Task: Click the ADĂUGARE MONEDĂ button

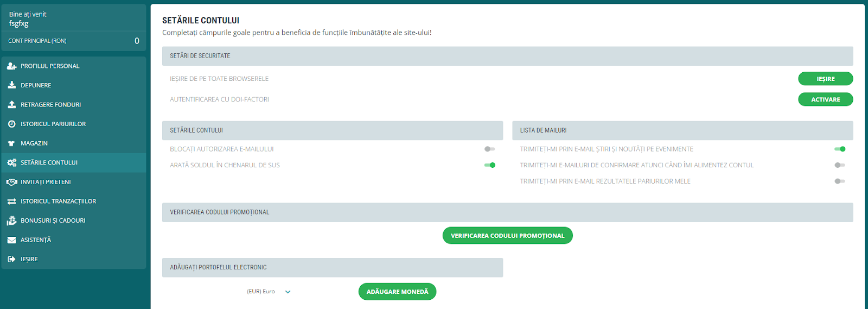Action: (397, 292)
